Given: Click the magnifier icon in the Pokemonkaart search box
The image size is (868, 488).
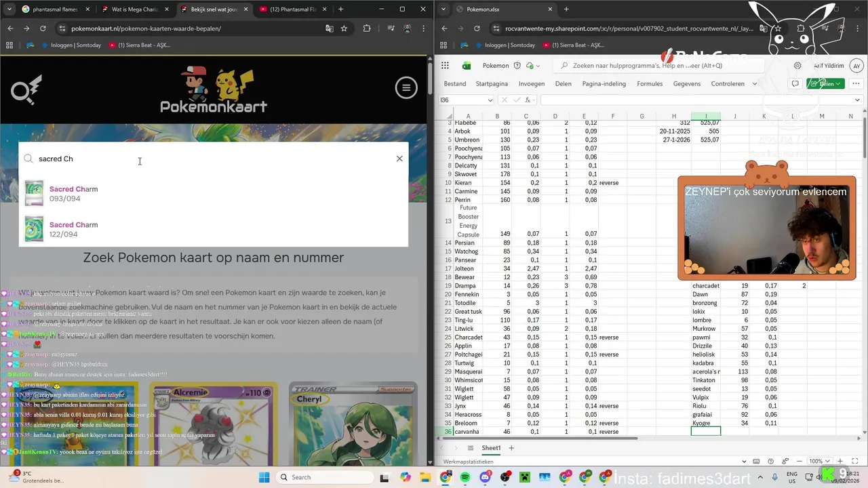Looking at the screenshot, I should pyautogui.click(x=28, y=159).
